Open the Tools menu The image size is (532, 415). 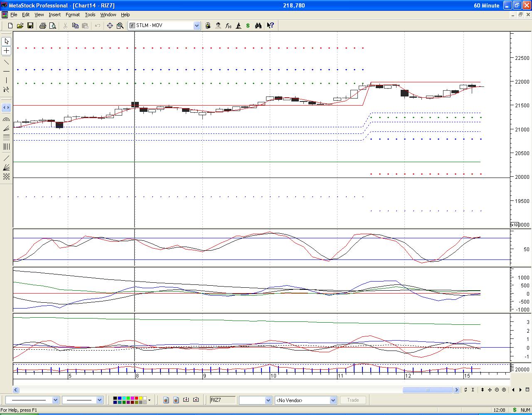(90, 15)
